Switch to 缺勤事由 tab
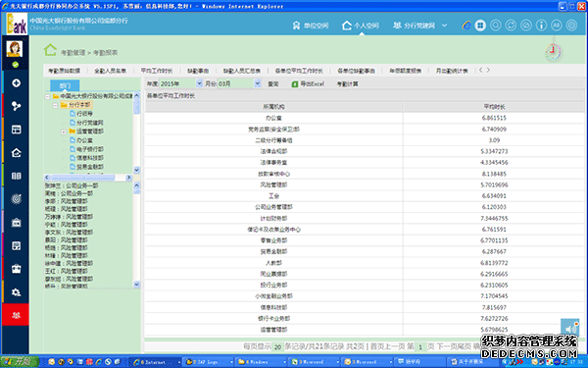Viewport: 588px width, 368px height. 198,71
